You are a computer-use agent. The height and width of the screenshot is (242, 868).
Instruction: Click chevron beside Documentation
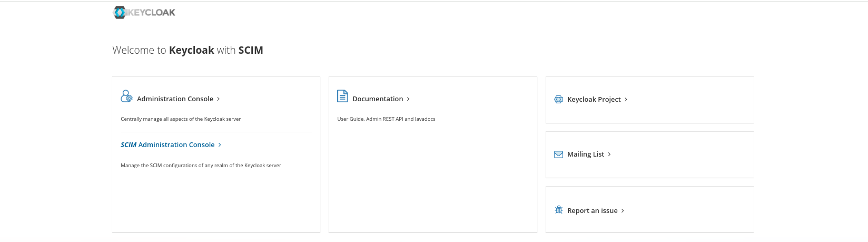coord(408,99)
